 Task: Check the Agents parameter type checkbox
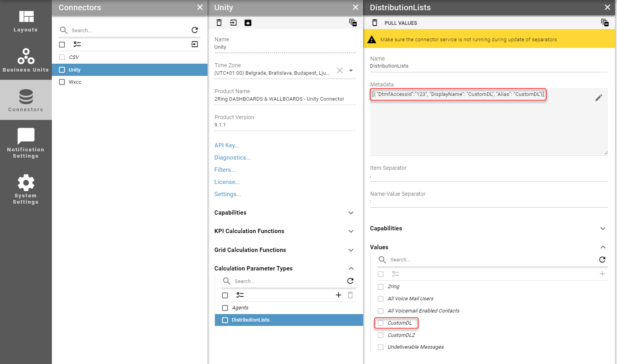pos(225,308)
